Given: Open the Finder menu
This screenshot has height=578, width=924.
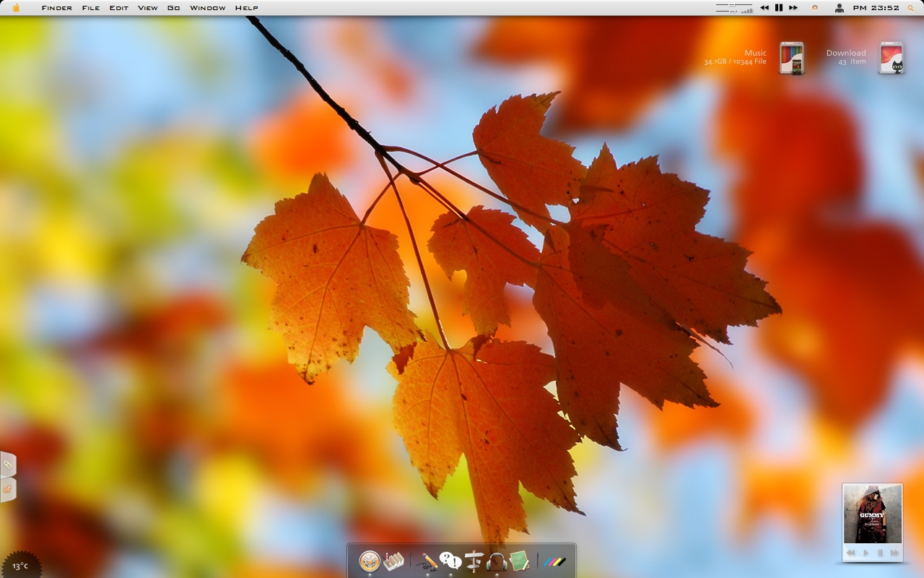Looking at the screenshot, I should pyautogui.click(x=57, y=8).
